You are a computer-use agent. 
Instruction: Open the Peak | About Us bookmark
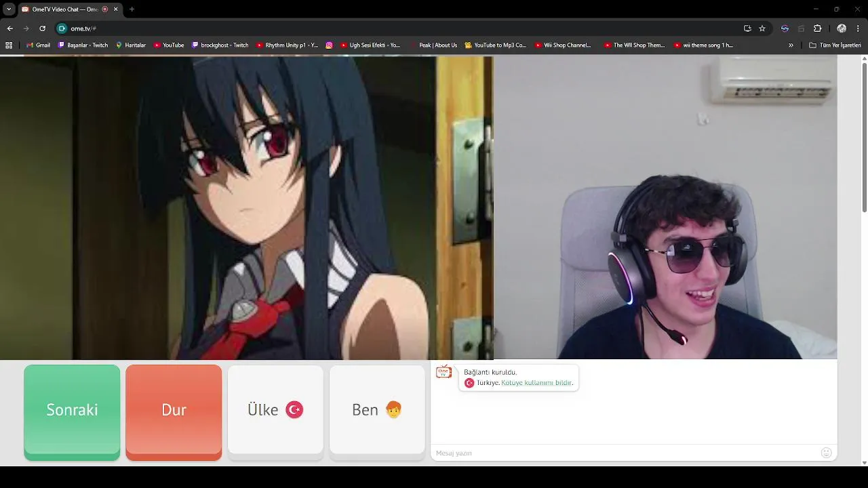433,45
